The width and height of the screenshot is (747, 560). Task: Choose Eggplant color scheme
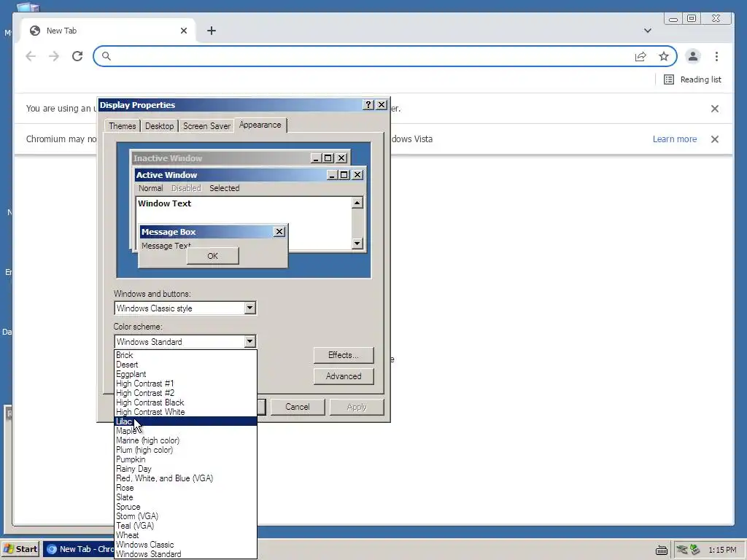pyautogui.click(x=186, y=374)
